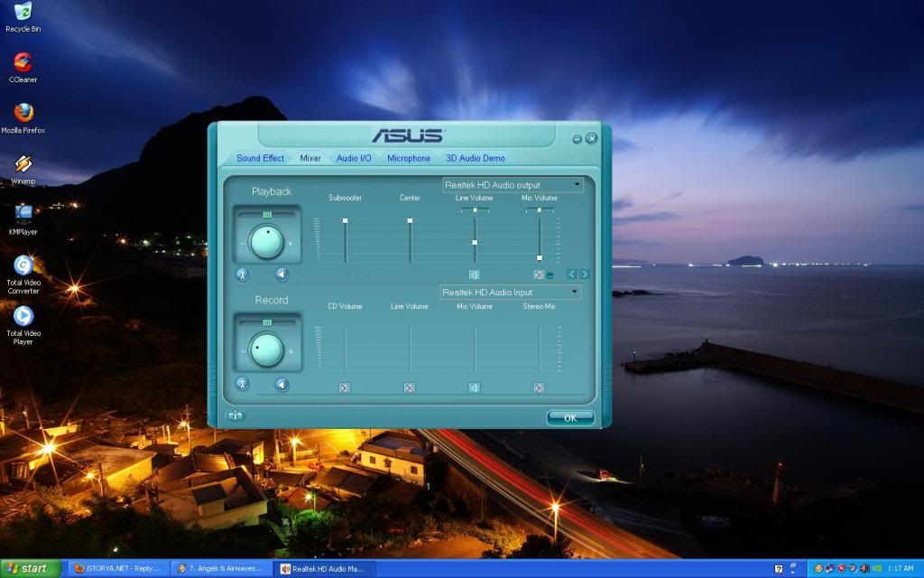Screen dimensions: 924x578
Task: Click the network computers tray icon
Action: (x=830, y=569)
